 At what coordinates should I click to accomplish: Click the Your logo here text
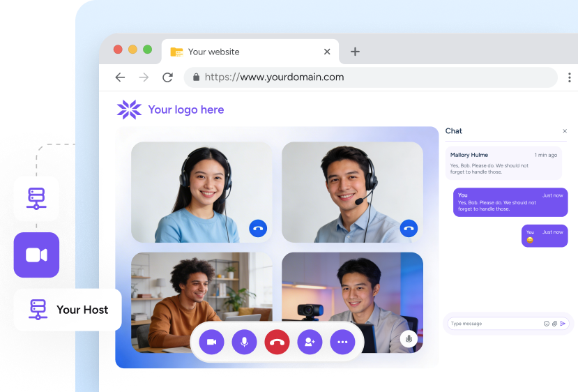pos(186,110)
